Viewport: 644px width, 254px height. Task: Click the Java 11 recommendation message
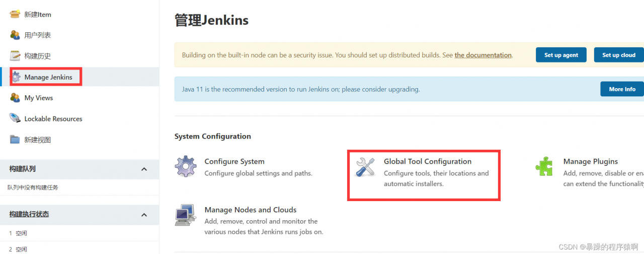[301, 89]
